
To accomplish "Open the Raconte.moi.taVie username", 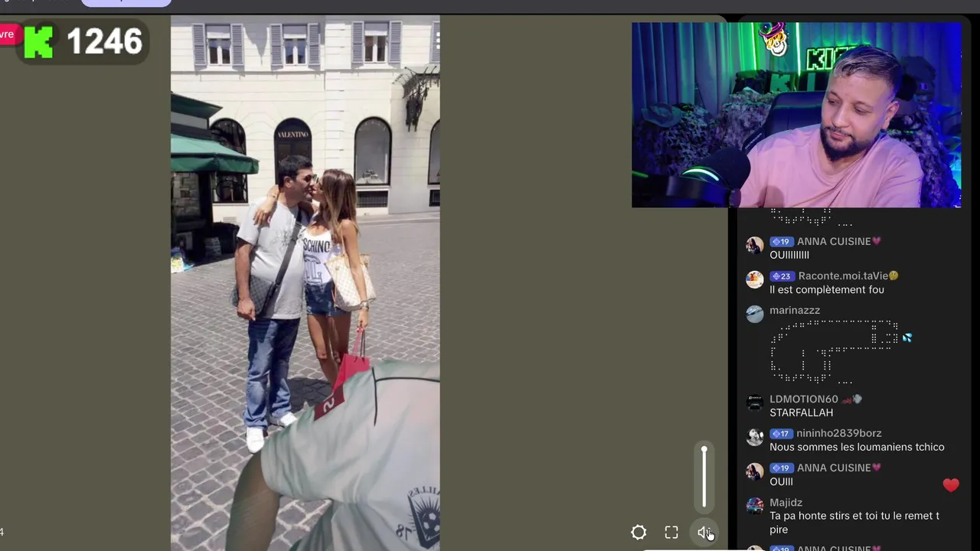I will click(x=842, y=275).
